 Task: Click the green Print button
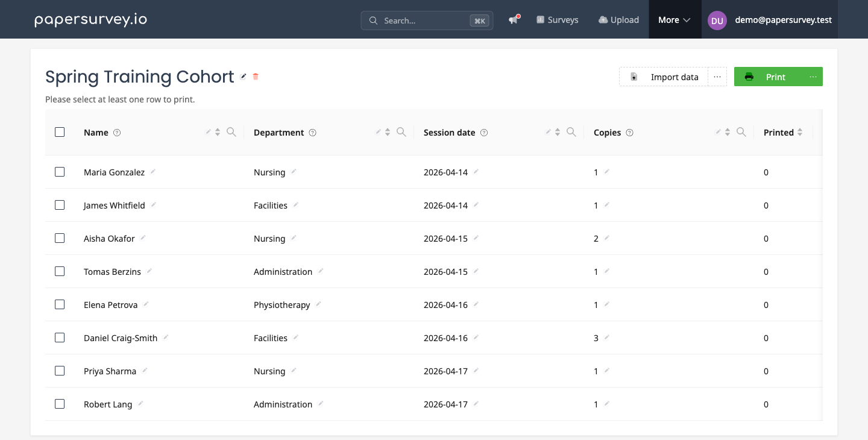[769, 77]
